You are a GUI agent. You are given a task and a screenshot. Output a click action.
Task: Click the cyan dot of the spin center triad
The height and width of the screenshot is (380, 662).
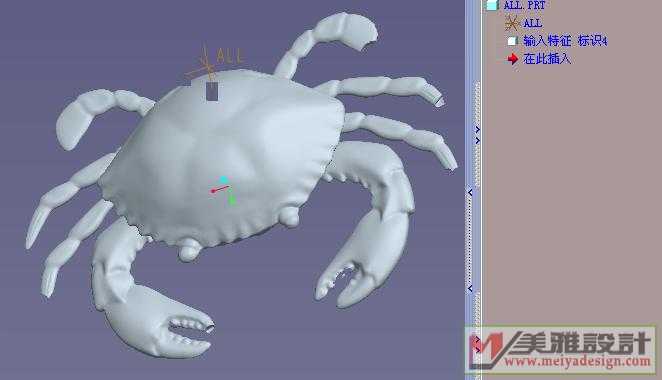(223, 180)
